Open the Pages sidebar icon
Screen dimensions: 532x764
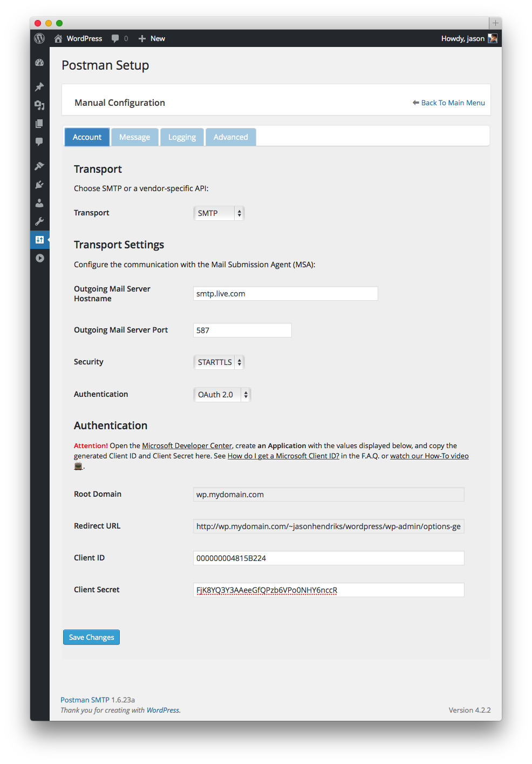[x=39, y=124]
